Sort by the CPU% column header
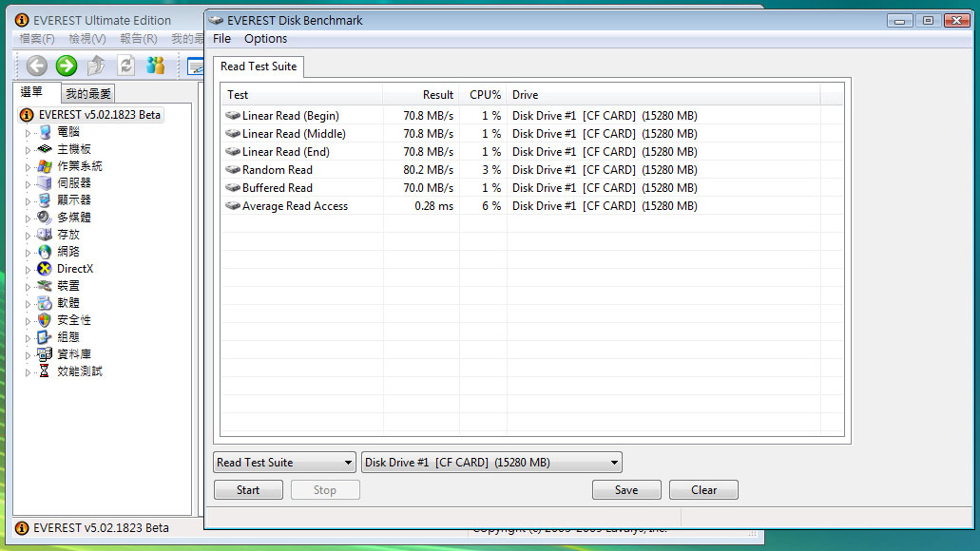Image resolution: width=980 pixels, height=551 pixels. (483, 95)
